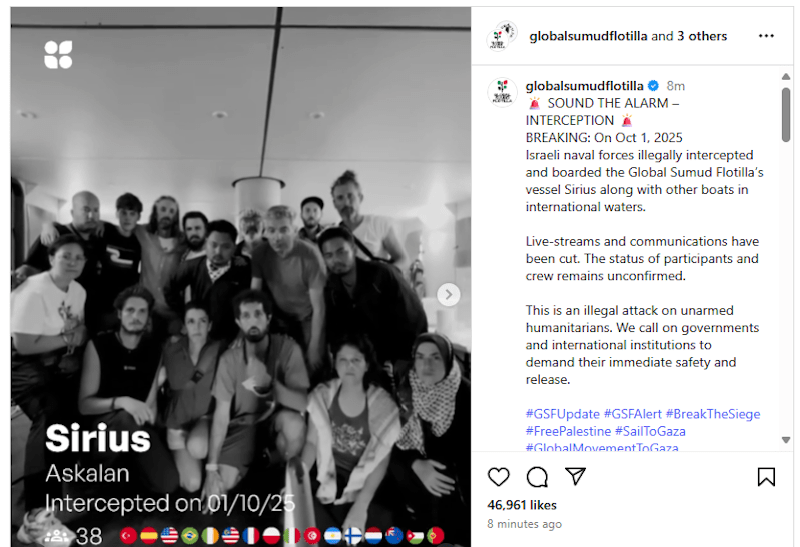Go to next carousel image arrow
800x547 pixels.
point(448,294)
